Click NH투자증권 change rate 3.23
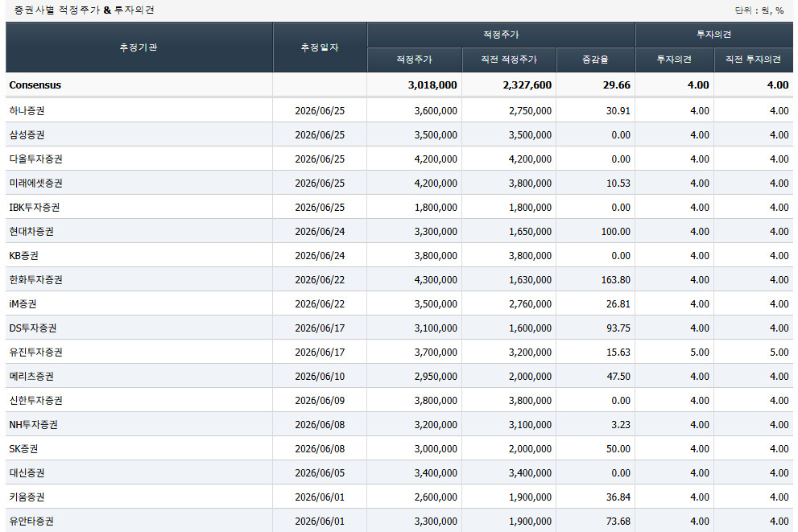The height and width of the screenshot is (532, 798). click(621, 425)
